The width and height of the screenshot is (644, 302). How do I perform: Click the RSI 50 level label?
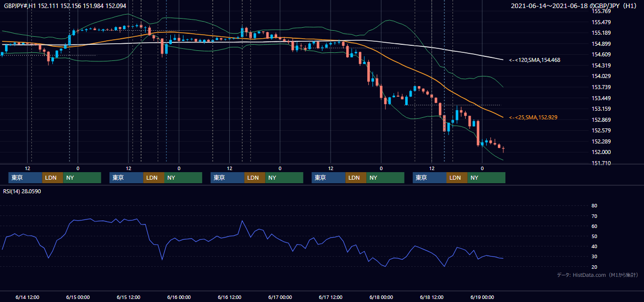tap(594, 236)
